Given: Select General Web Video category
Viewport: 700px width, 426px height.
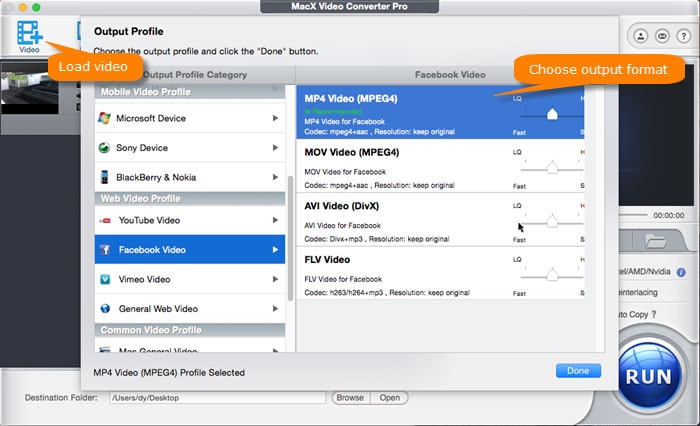Looking at the screenshot, I should 190,309.
